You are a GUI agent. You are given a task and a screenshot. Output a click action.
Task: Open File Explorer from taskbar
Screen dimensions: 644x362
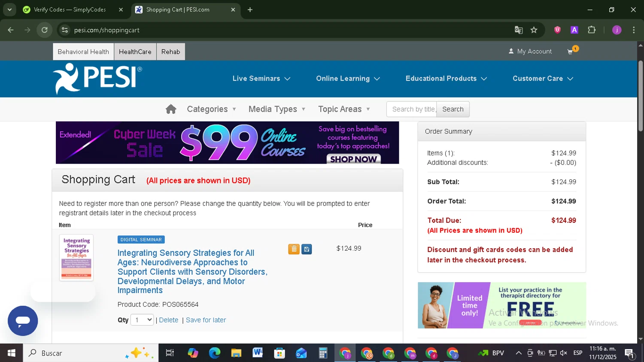pyautogui.click(x=236, y=353)
